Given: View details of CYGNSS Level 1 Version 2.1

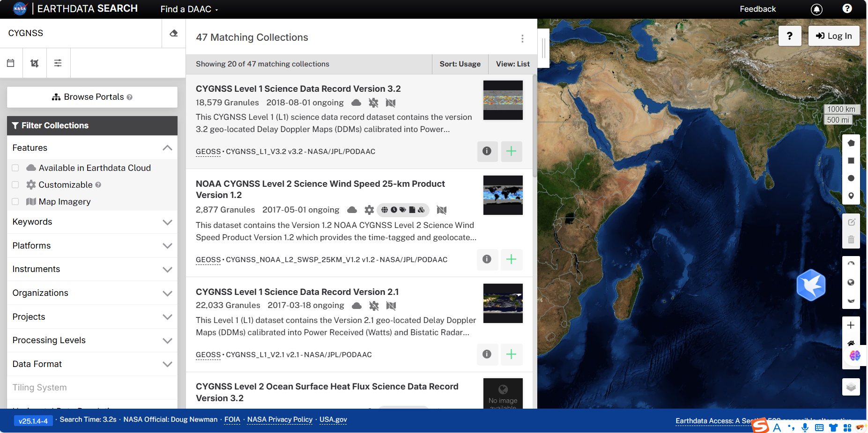Looking at the screenshot, I should (487, 354).
